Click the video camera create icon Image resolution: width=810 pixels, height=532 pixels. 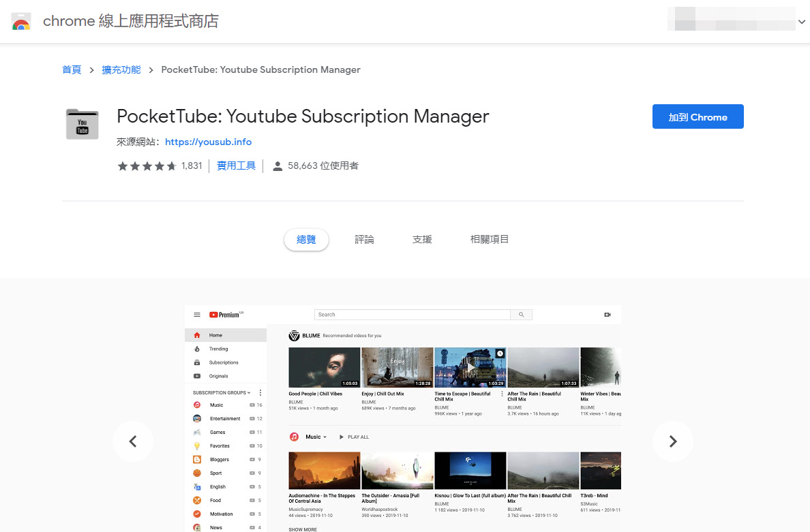tap(607, 315)
